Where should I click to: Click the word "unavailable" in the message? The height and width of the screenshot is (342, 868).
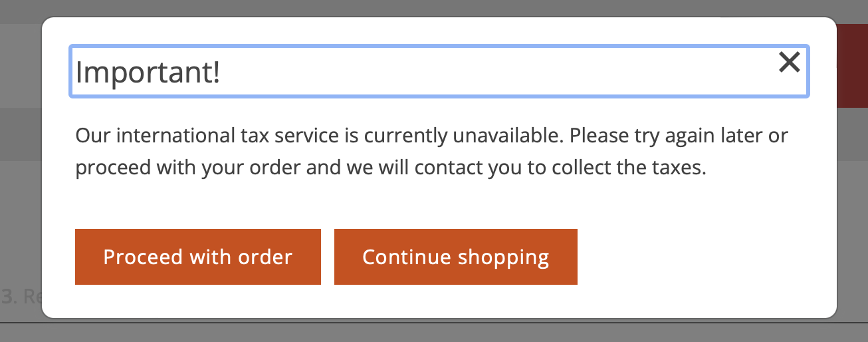[x=508, y=136]
